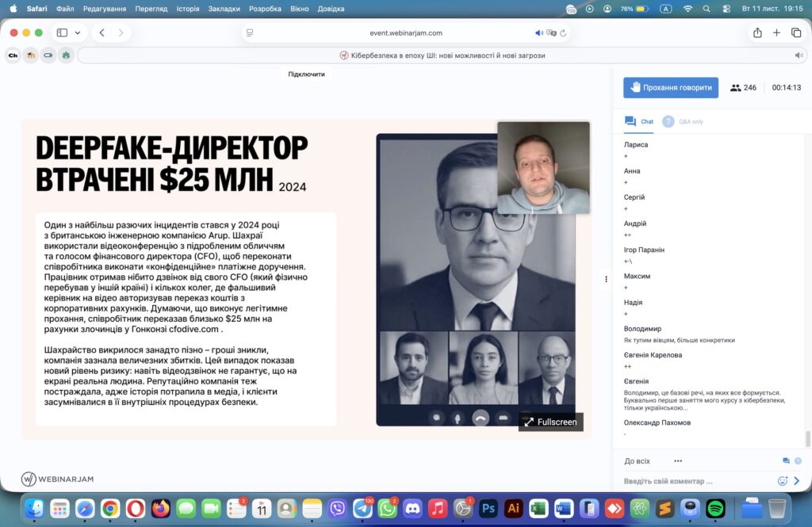The image size is (812, 527).
Task: Mute the tab audio in the address bar
Action: 539,32
